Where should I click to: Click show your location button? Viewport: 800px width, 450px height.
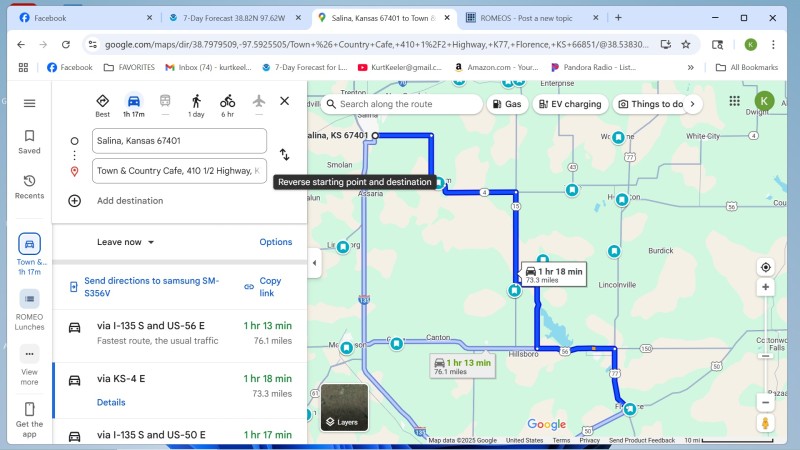[x=765, y=267]
